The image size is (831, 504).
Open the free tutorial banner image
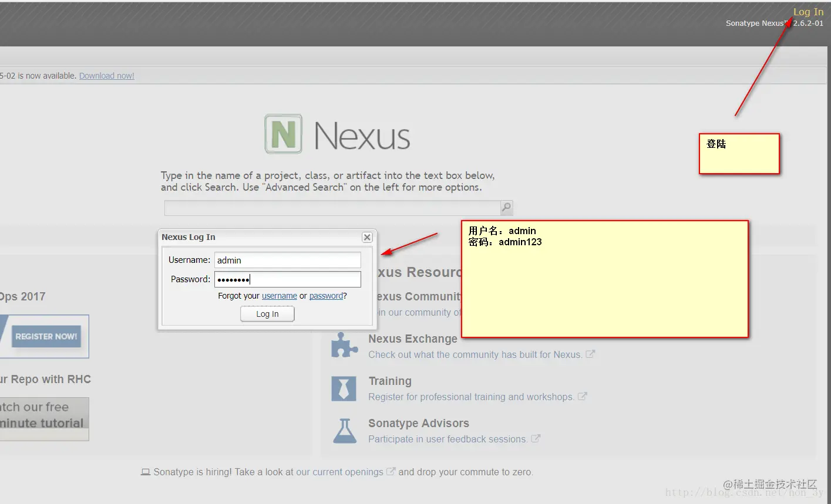pos(44,419)
